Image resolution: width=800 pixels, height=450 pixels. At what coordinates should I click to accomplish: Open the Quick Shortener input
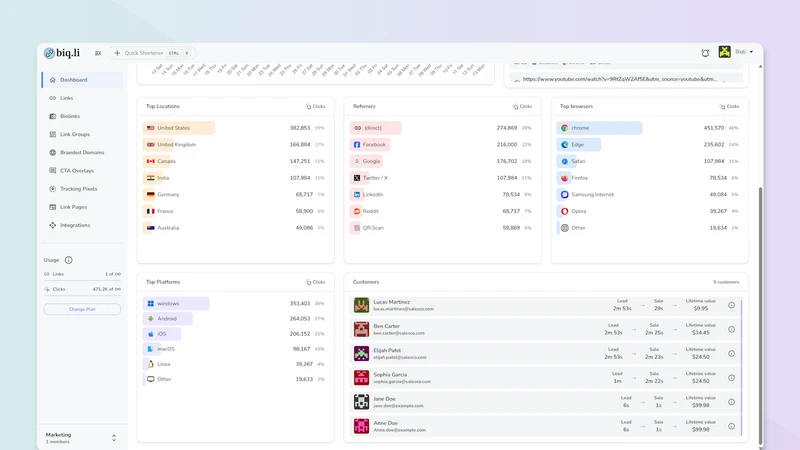pyautogui.click(x=152, y=53)
